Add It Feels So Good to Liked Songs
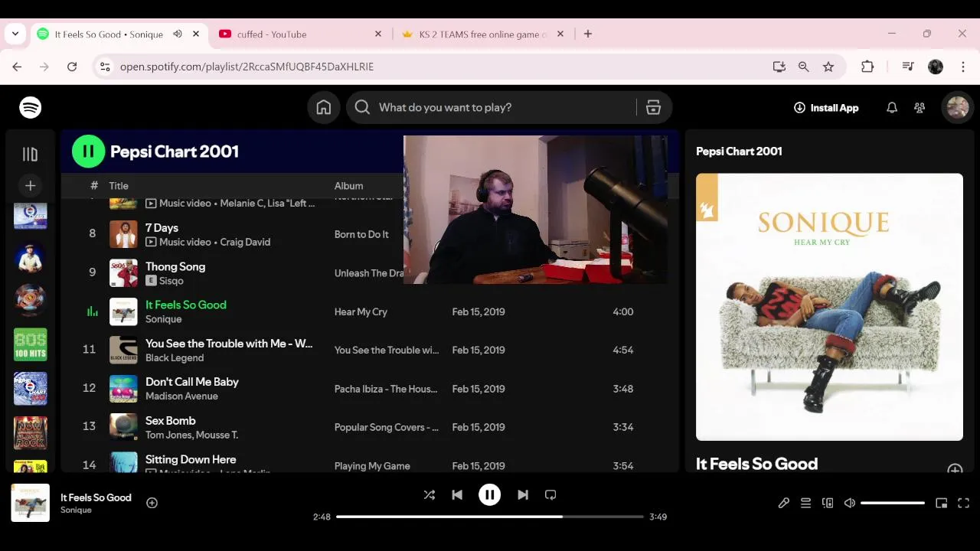Viewport: 980px width, 551px height. tap(955, 468)
